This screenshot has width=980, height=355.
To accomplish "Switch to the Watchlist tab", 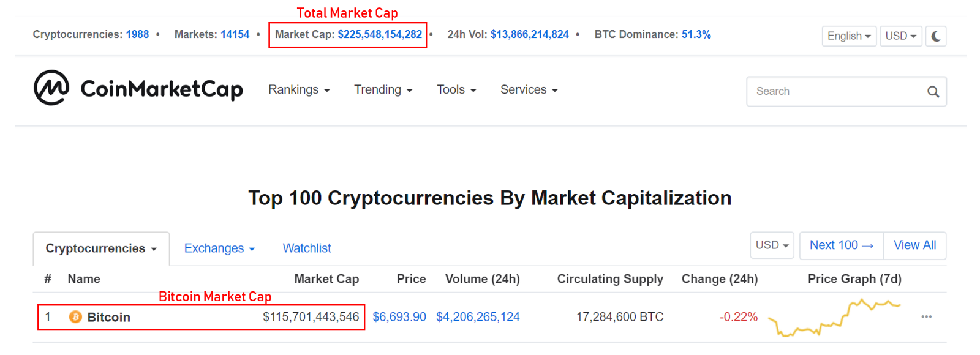I will click(307, 248).
